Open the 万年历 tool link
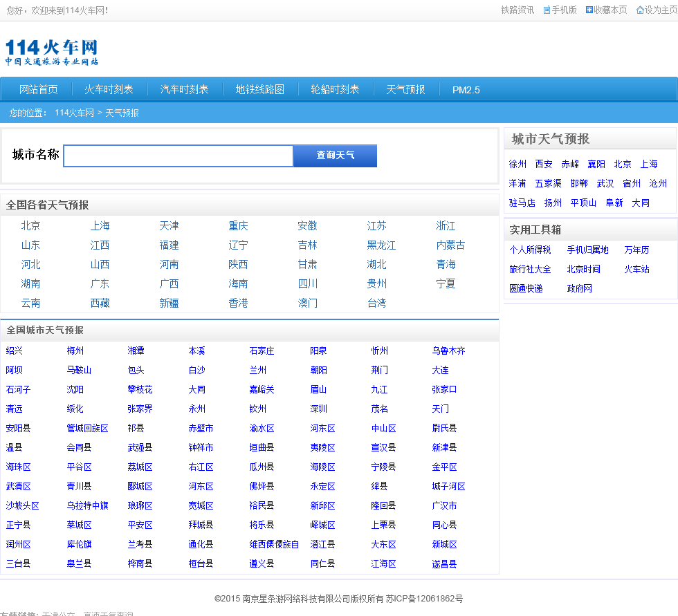 pos(636,250)
